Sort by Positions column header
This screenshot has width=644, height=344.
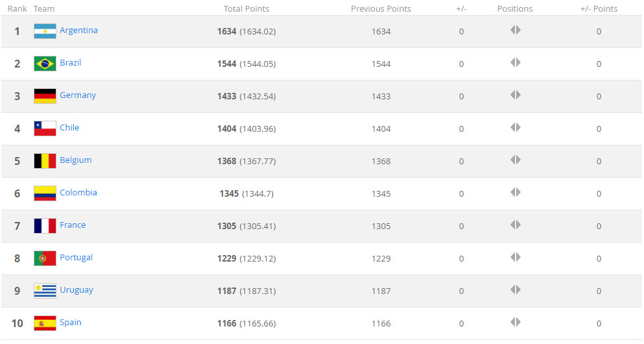point(515,8)
